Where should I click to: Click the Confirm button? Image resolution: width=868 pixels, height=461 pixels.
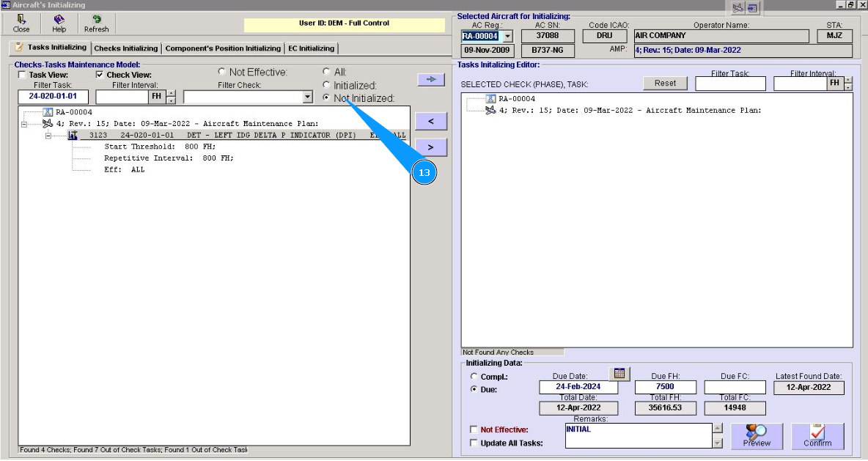[x=817, y=436]
